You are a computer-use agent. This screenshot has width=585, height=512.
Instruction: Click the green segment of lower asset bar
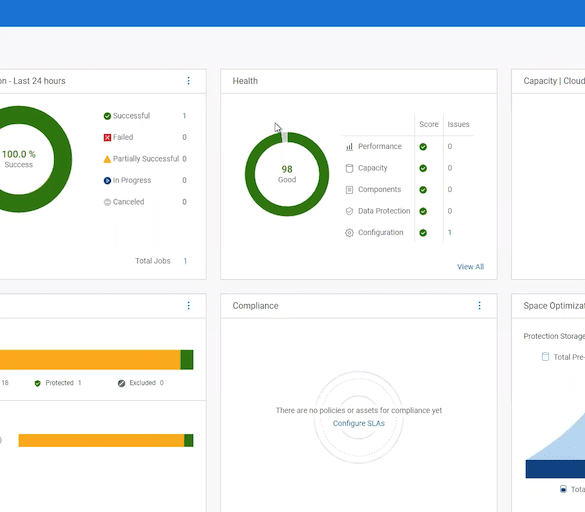(189, 440)
